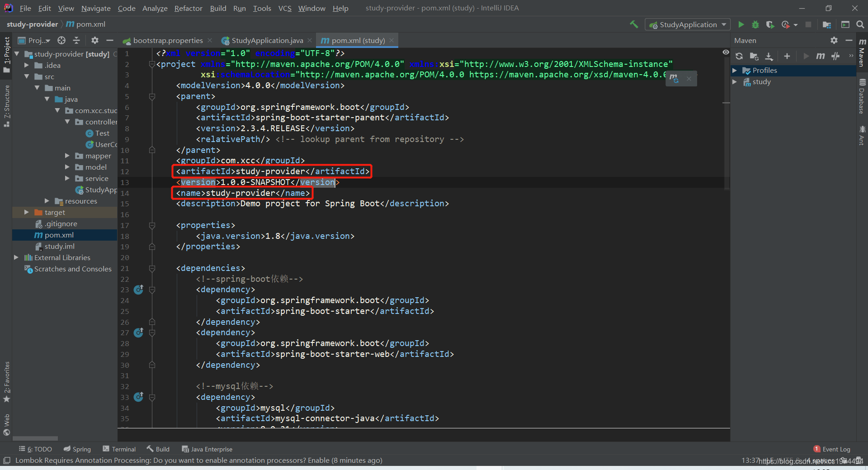Open the Build tool window
The height and width of the screenshot is (470, 868).
point(158,449)
